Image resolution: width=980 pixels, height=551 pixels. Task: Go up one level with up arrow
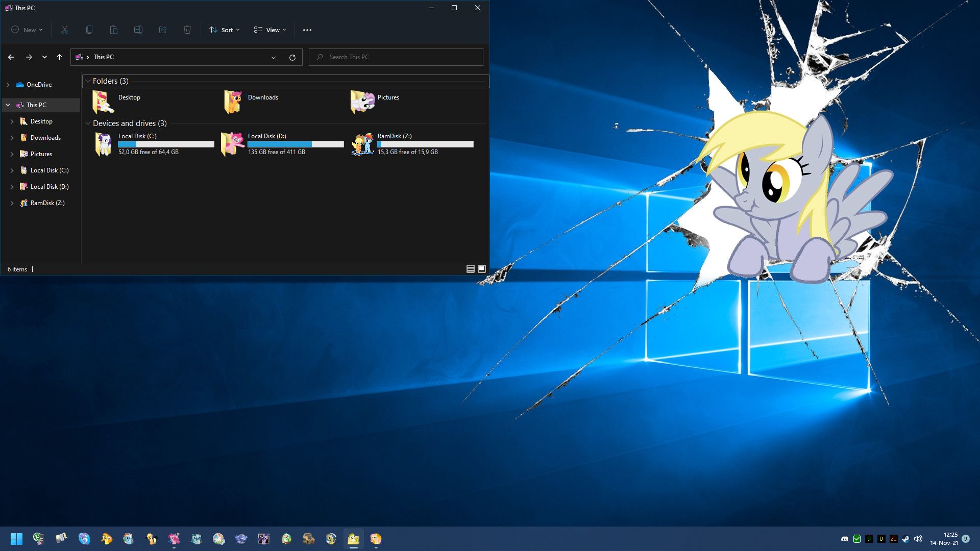pos(59,57)
